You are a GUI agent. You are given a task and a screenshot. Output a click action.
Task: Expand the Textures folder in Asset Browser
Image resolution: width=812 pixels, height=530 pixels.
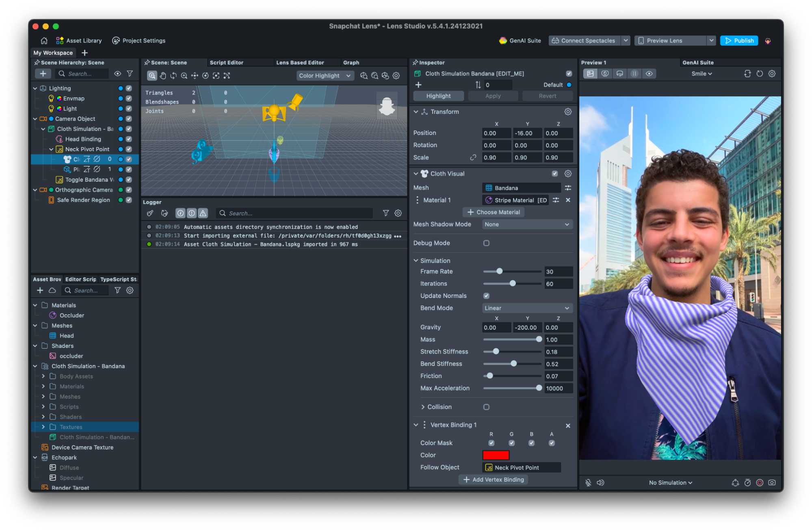coord(43,427)
